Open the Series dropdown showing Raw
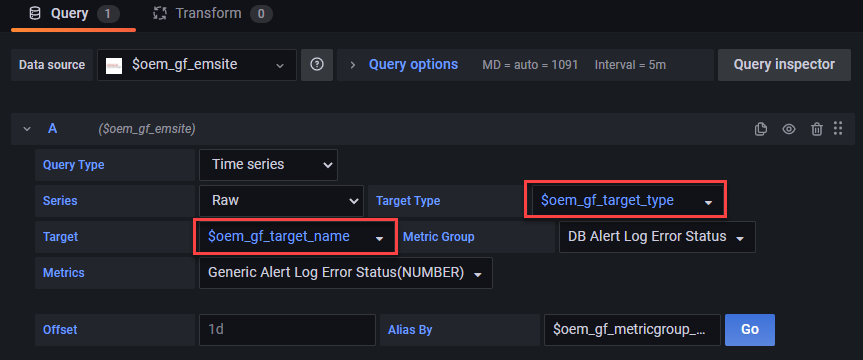Viewport: 863px width, 360px height. (x=281, y=200)
